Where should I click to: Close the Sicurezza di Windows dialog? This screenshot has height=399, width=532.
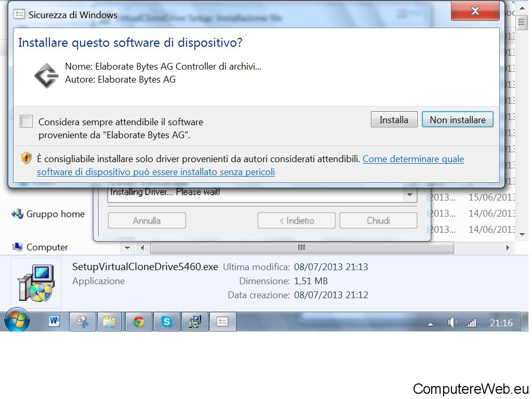[475, 11]
